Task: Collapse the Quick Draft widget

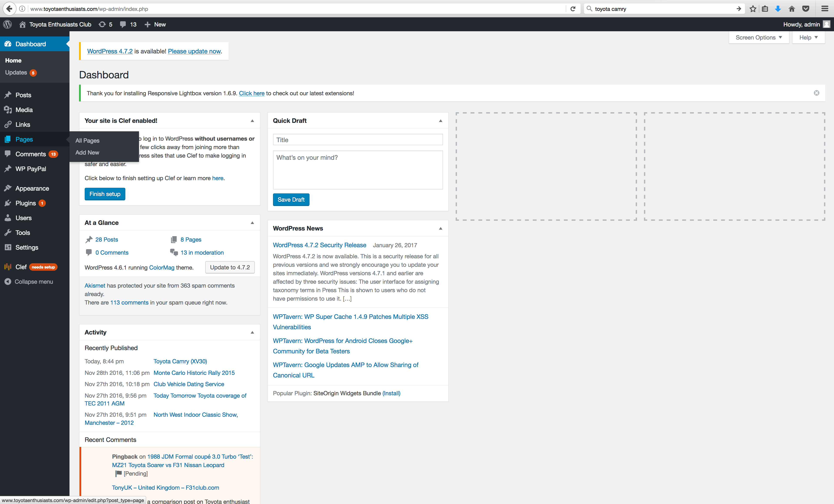Action: [x=440, y=121]
